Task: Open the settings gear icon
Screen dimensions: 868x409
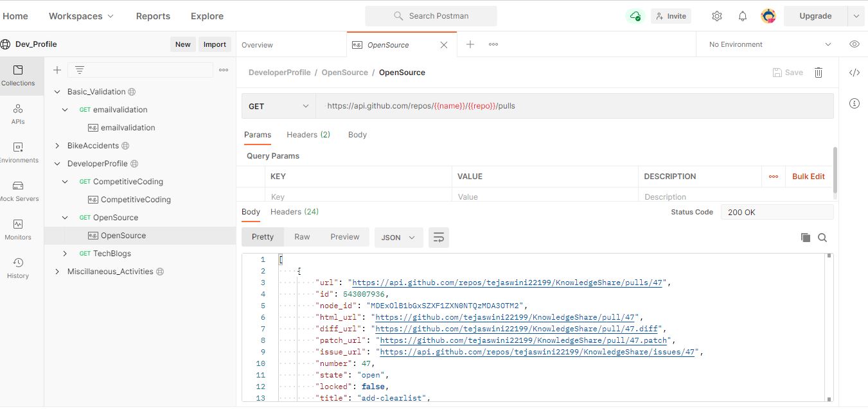Action: [x=717, y=16]
